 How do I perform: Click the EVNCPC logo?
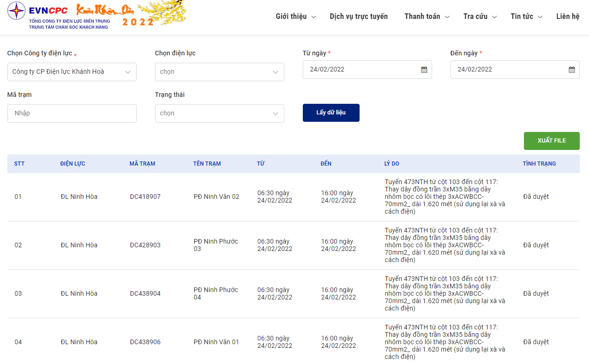[59, 16]
